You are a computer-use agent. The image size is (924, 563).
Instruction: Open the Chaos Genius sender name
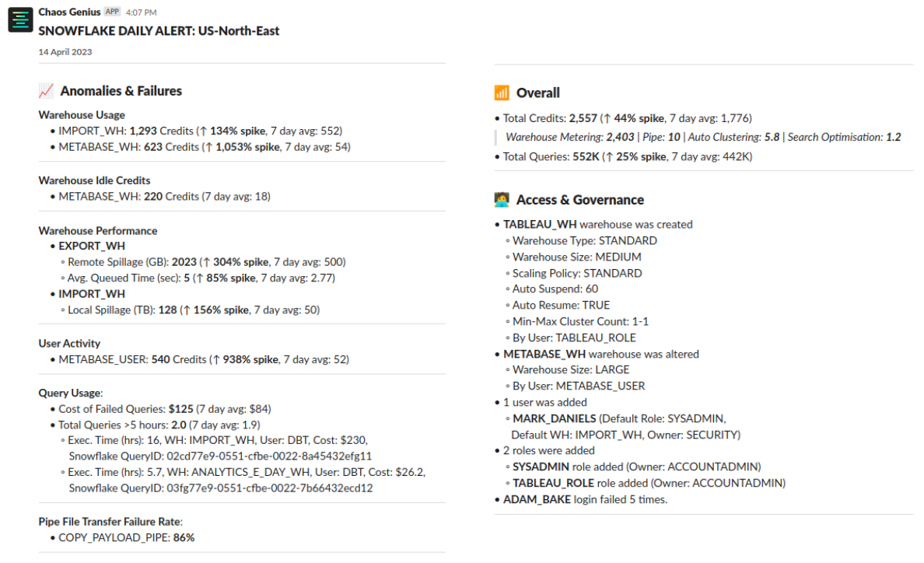pos(69,12)
